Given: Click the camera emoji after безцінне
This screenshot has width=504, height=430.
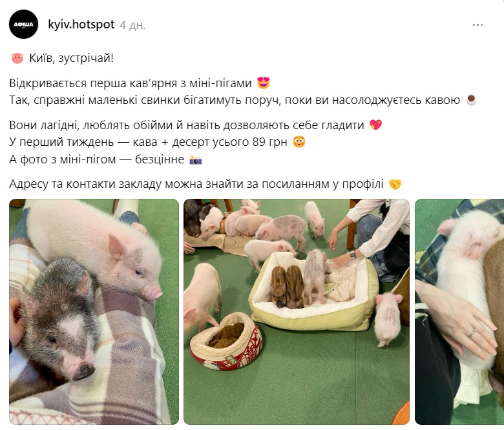Looking at the screenshot, I should tap(195, 159).
